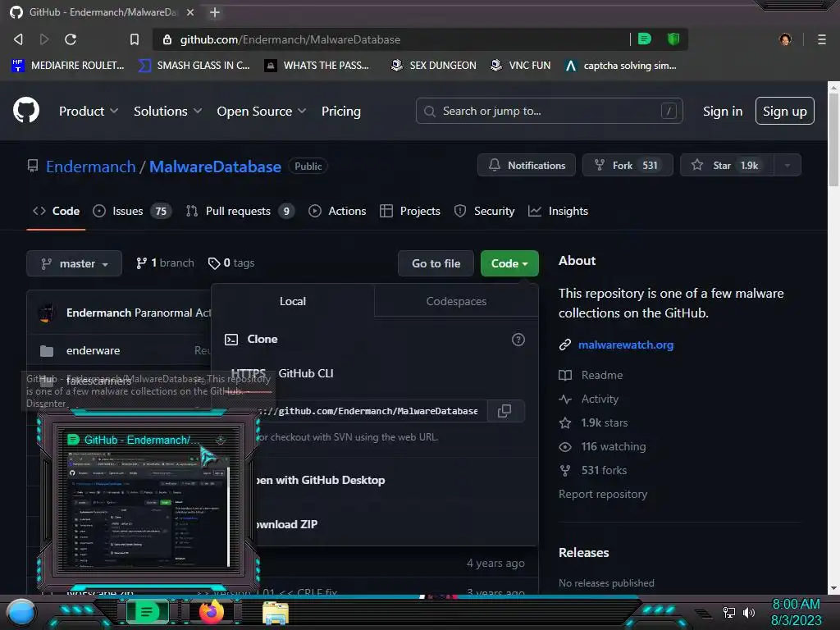Open Endermanch user profile link
Image resolution: width=840 pixels, height=630 pixels.
click(90, 167)
